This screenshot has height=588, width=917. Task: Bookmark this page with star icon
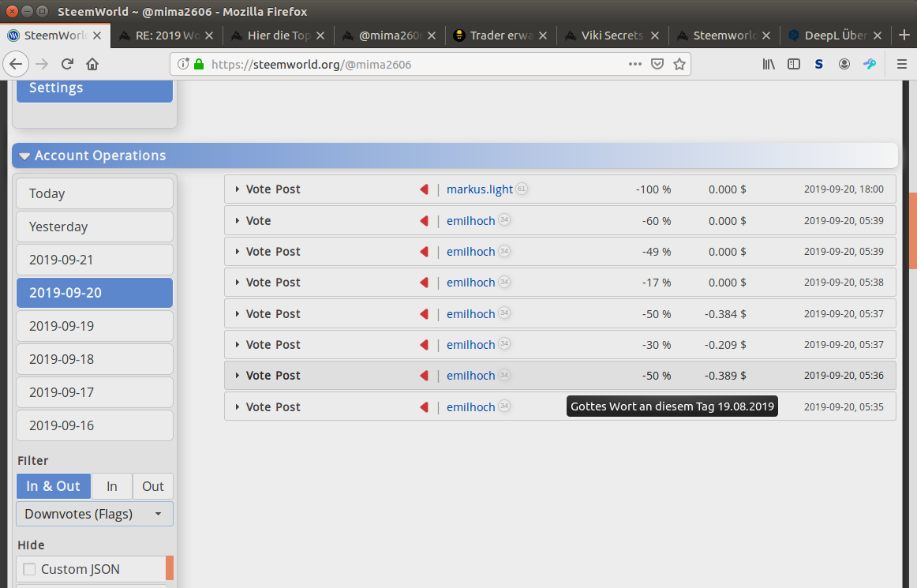[679, 64]
